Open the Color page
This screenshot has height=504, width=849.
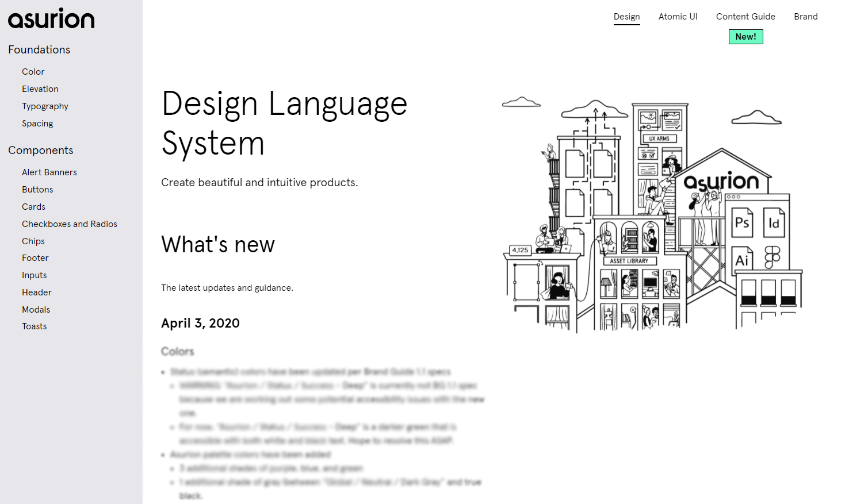pyautogui.click(x=33, y=72)
